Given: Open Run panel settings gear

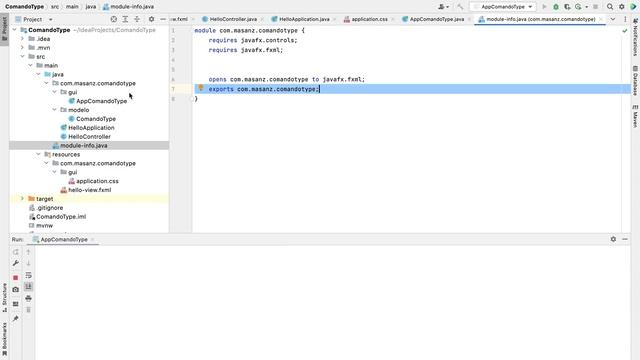Looking at the screenshot, I should 613,239.
